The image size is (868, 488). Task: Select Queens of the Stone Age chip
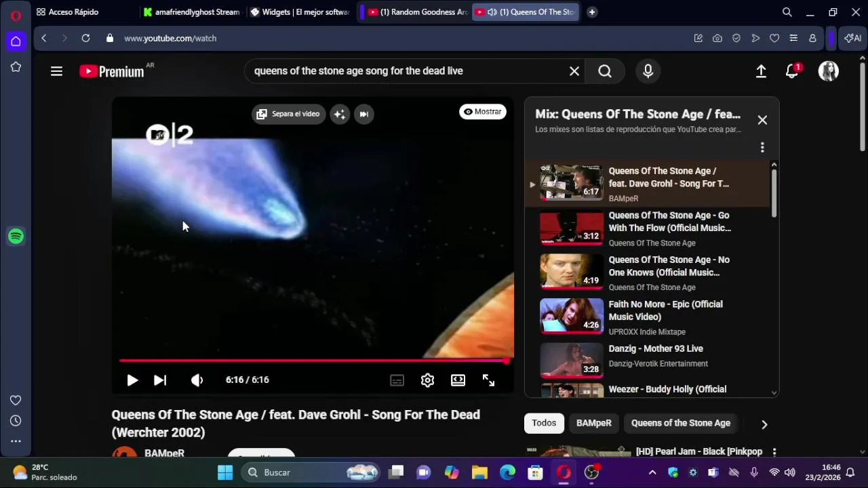681,423
